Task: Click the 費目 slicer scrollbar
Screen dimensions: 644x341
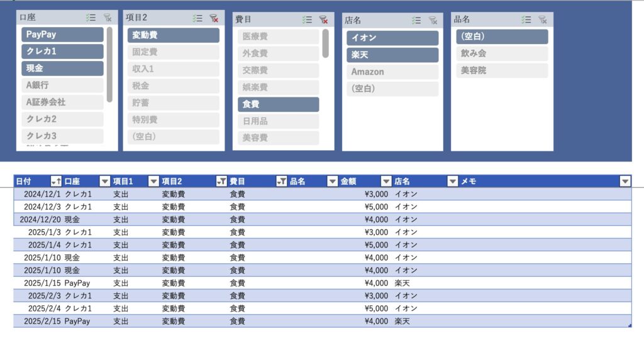Action: (x=326, y=44)
